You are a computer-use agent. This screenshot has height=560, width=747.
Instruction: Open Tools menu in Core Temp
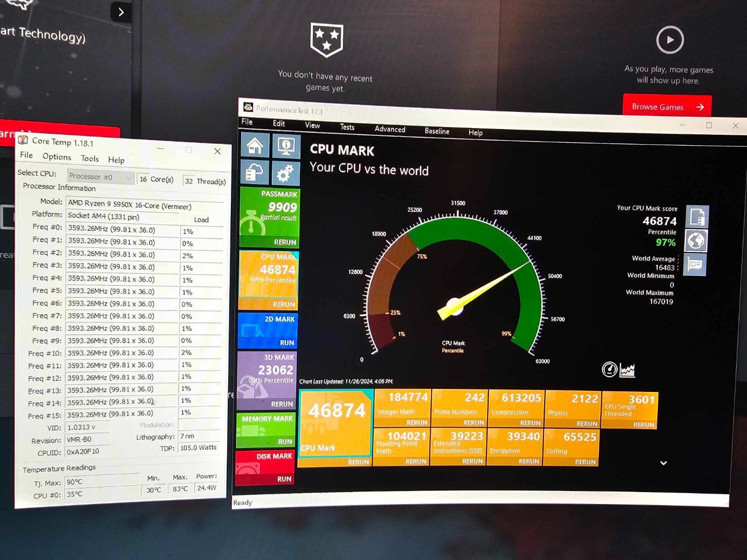click(90, 159)
